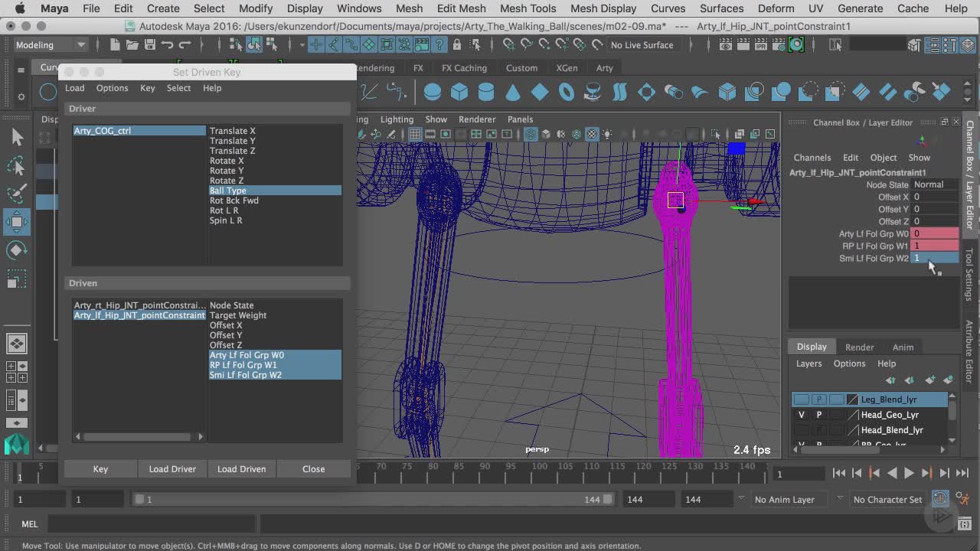Click the red Arty Lf Fol Grp W0 value
This screenshot has width=980, height=551.
[935, 233]
